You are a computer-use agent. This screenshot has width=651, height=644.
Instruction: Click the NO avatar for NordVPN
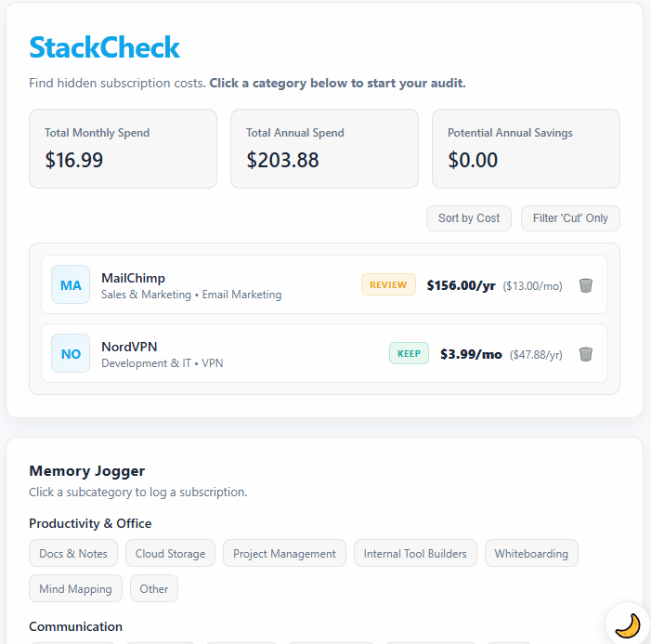coord(71,353)
